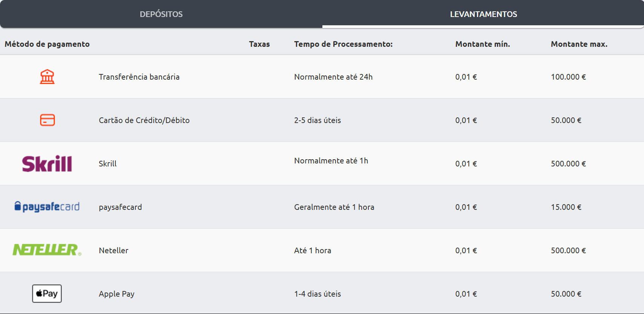Click the credit/debit card icon
The image size is (644, 314).
pos(47,120)
